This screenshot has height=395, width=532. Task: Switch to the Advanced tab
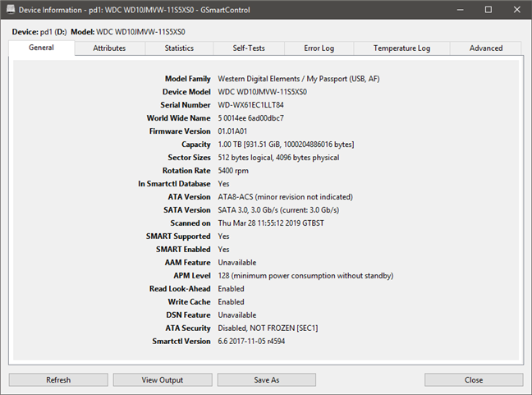tap(485, 48)
